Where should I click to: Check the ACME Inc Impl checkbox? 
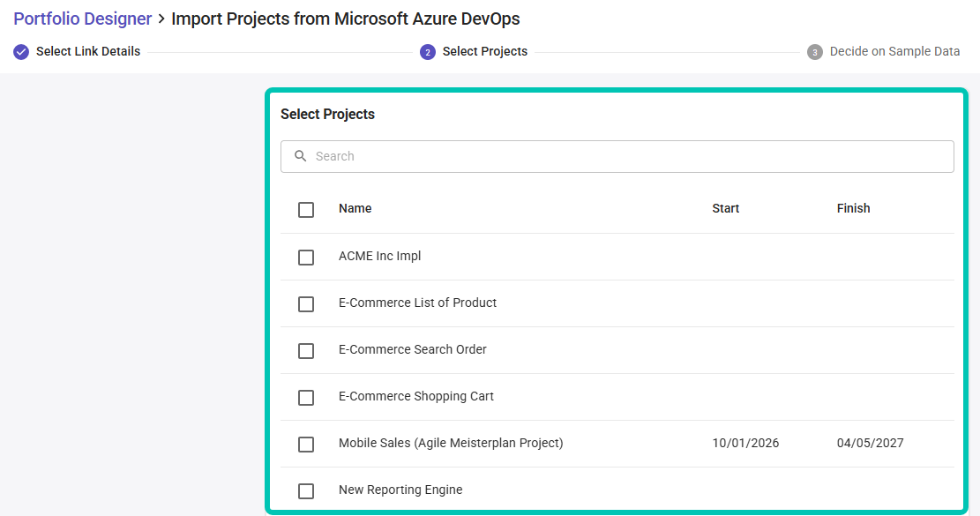[x=305, y=258]
